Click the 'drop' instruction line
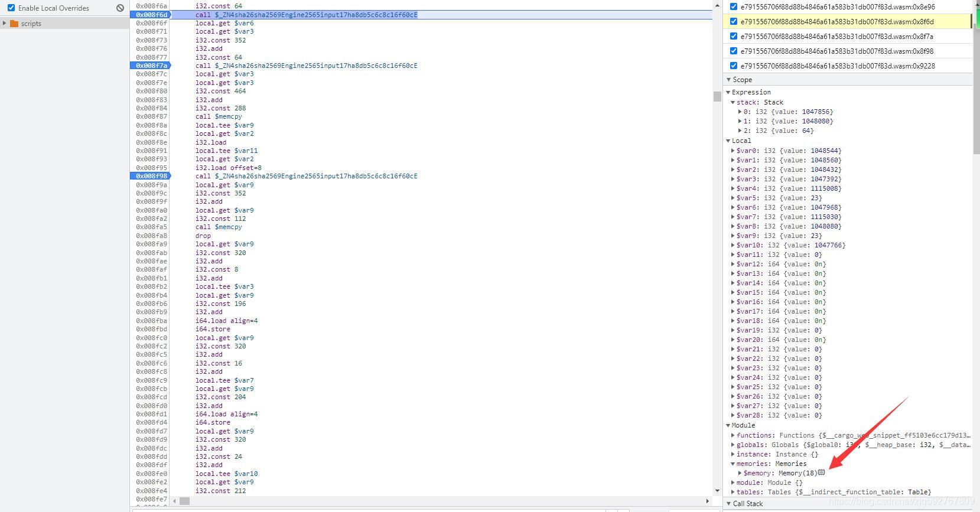Viewport: 980px width, 512px height. tap(203, 236)
